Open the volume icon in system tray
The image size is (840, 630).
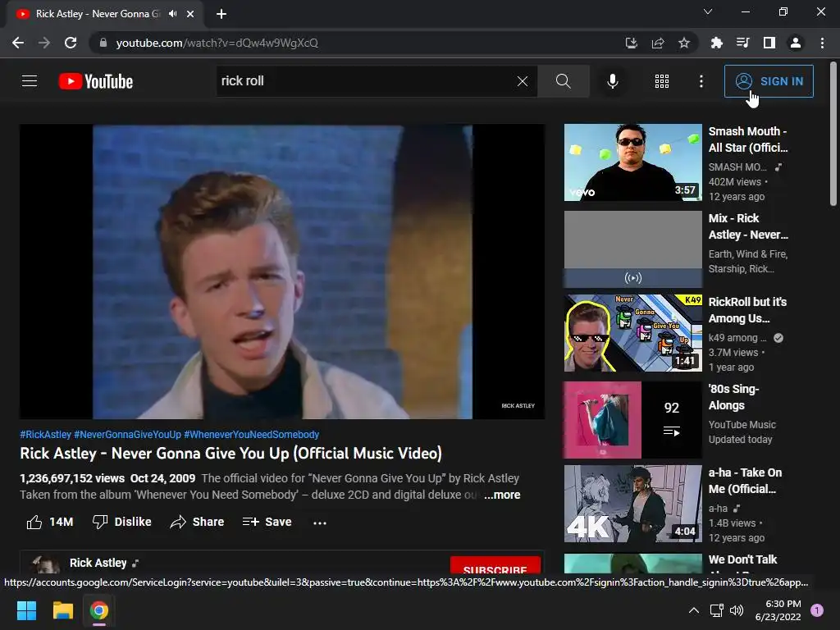737,610
